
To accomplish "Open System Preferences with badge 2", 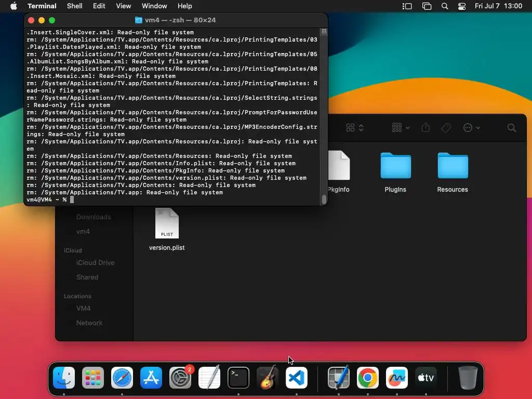I will click(180, 378).
